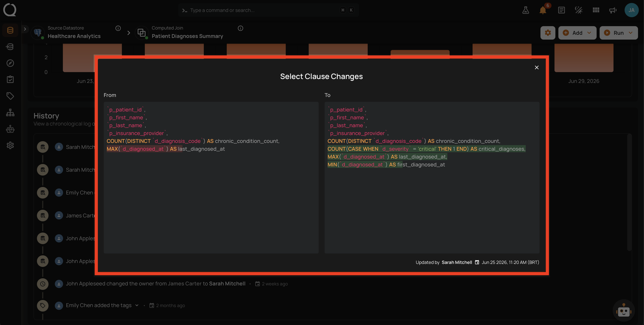Click the settings gear button near Add
This screenshot has width=644, height=325.
(548, 33)
